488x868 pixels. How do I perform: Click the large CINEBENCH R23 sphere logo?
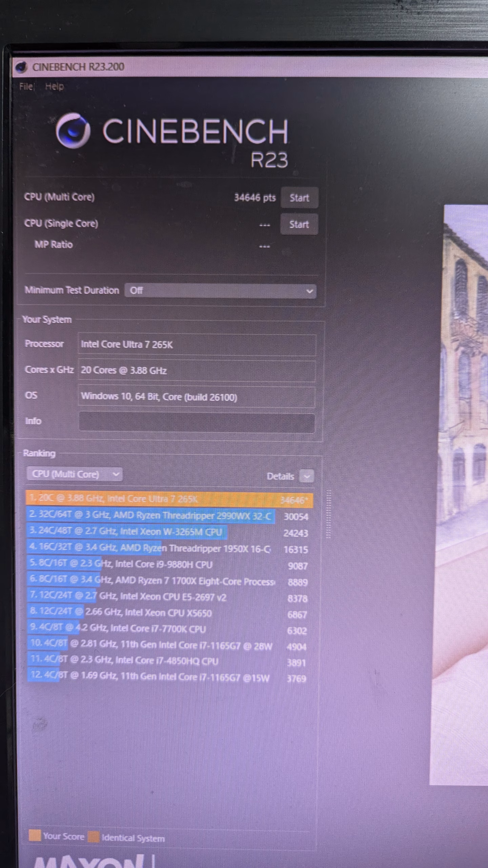[x=73, y=131]
